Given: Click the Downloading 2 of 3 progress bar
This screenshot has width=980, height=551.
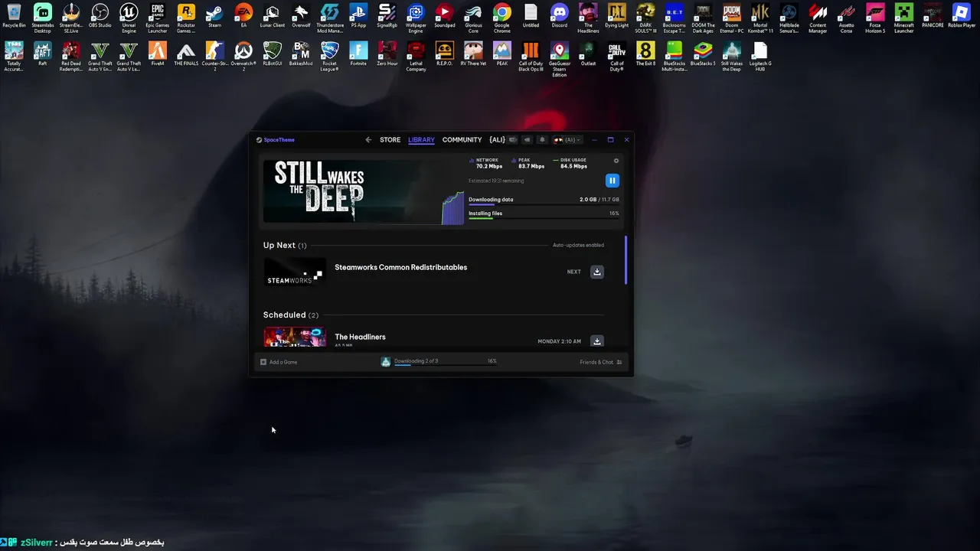Looking at the screenshot, I should click(x=446, y=365).
